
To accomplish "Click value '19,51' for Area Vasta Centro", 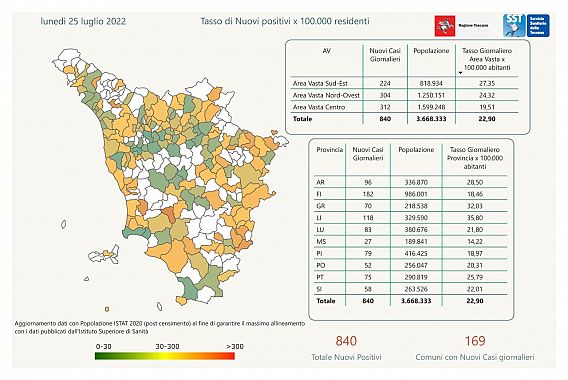I will (x=487, y=107).
